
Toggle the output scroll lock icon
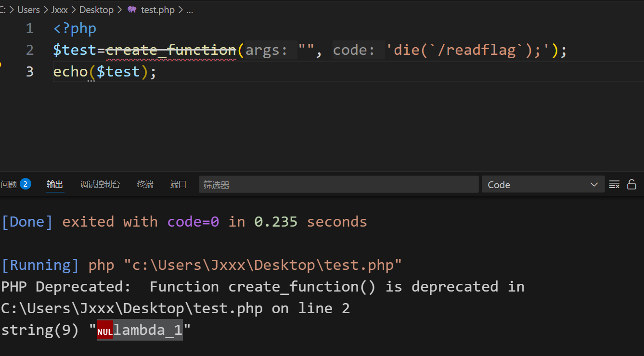tap(632, 185)
